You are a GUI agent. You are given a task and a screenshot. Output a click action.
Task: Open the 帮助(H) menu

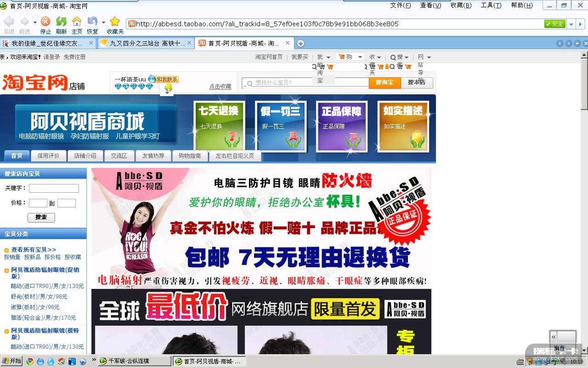(x=522, y=6)
